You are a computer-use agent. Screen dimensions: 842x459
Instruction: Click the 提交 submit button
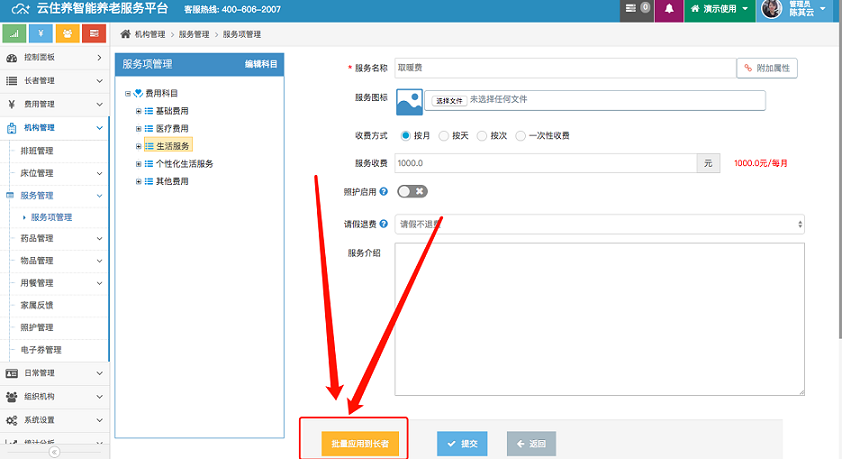point(463,444)
